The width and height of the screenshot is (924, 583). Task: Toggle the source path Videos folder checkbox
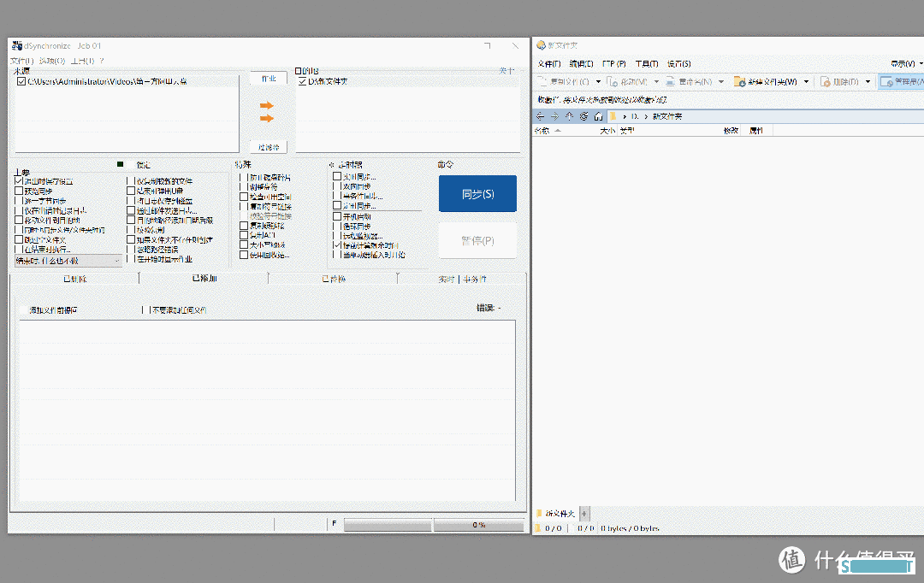pos(21,82)
